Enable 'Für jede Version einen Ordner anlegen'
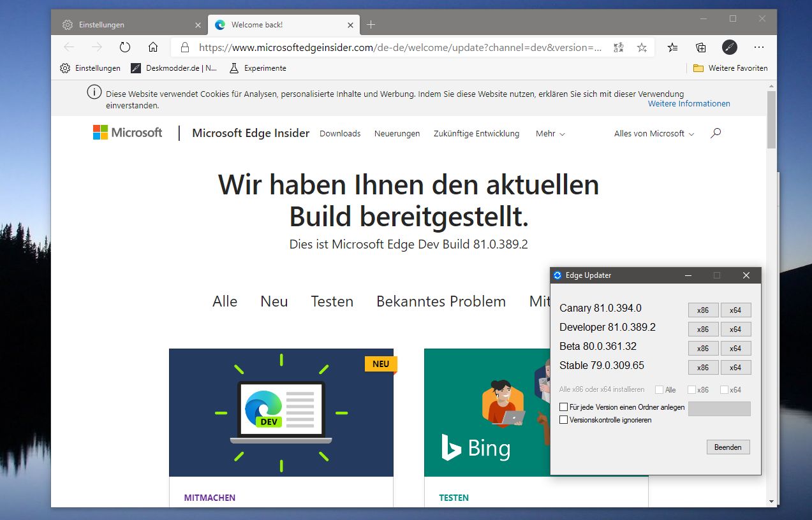 563,407
